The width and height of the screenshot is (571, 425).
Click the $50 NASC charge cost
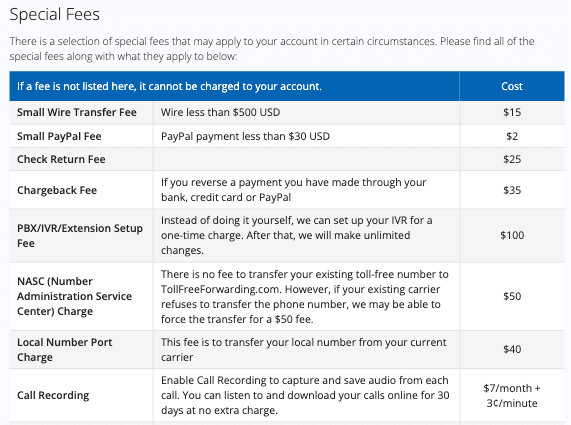(x=512, y=296)
